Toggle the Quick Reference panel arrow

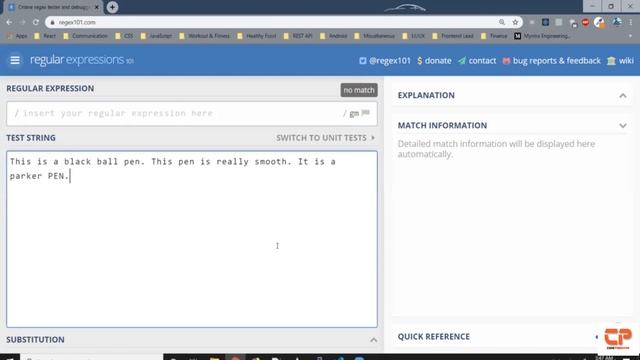[597, 337]
